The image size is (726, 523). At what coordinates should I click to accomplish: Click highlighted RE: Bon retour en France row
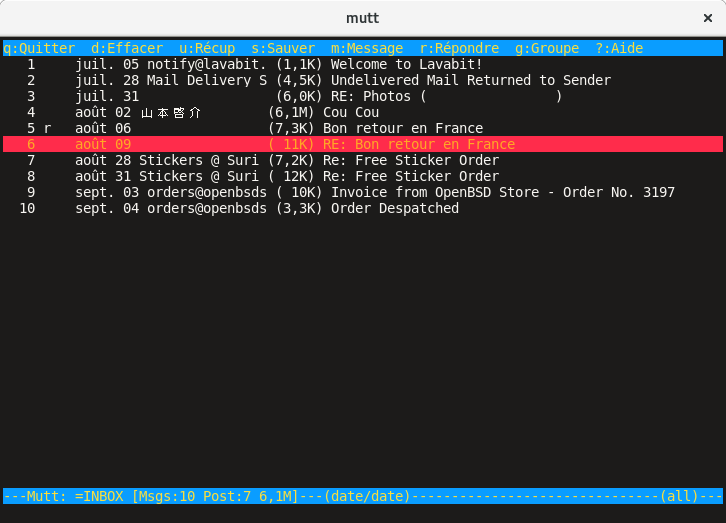(419, 144)
